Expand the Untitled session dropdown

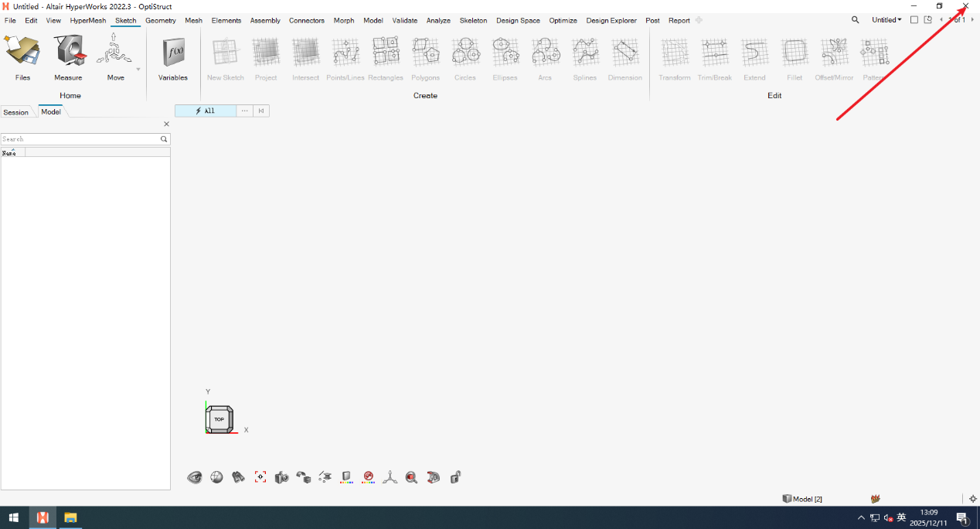click(x=886, y=20)
